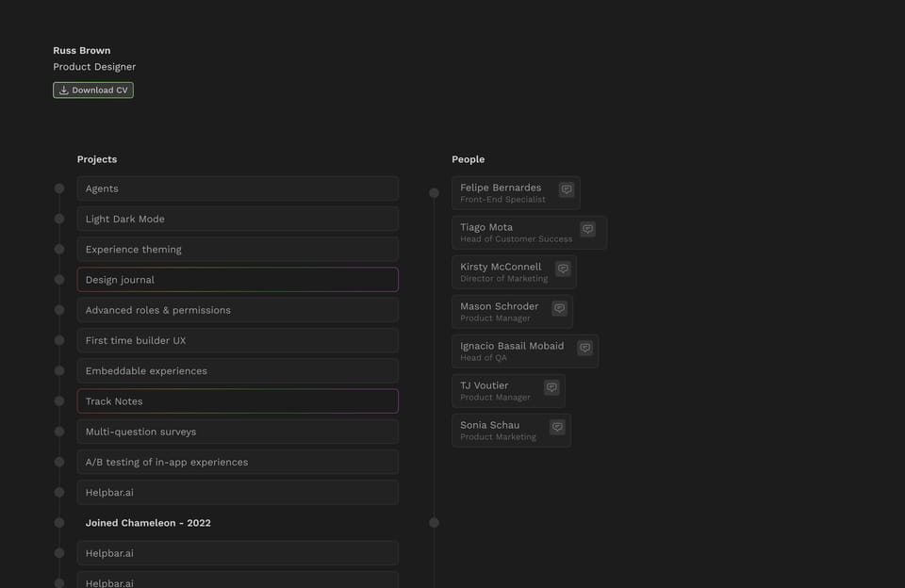Click message icon for Ignacio Basail Mobaid

(584, 348)
